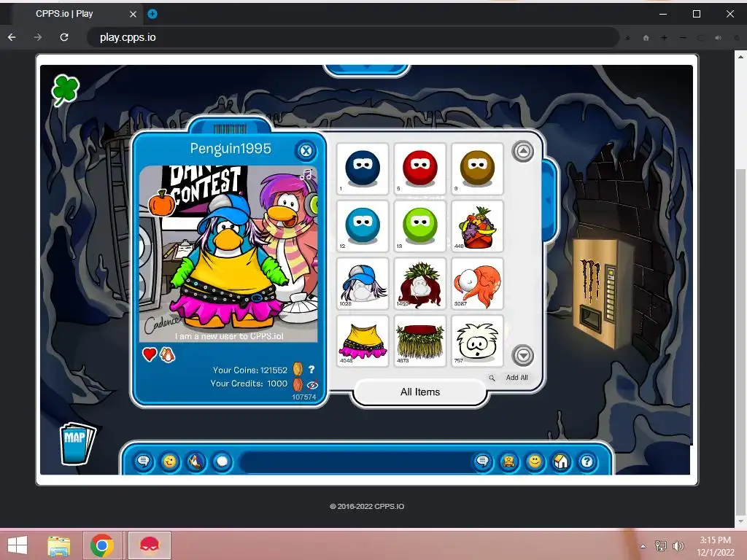Click the Penguin1995 username title

click(231, 149)
